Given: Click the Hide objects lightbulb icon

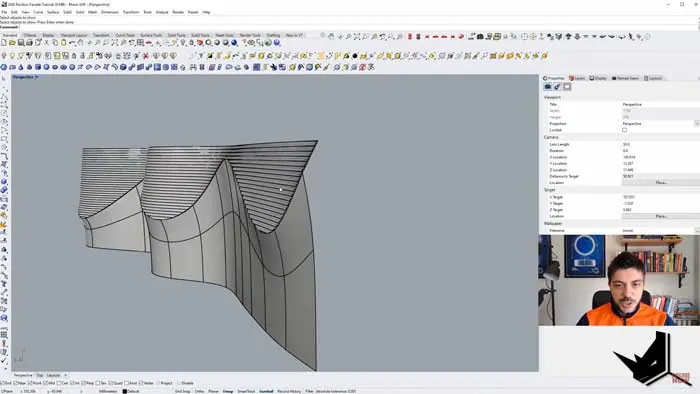Looking at the screenshot, I should [x=4, y=56].
